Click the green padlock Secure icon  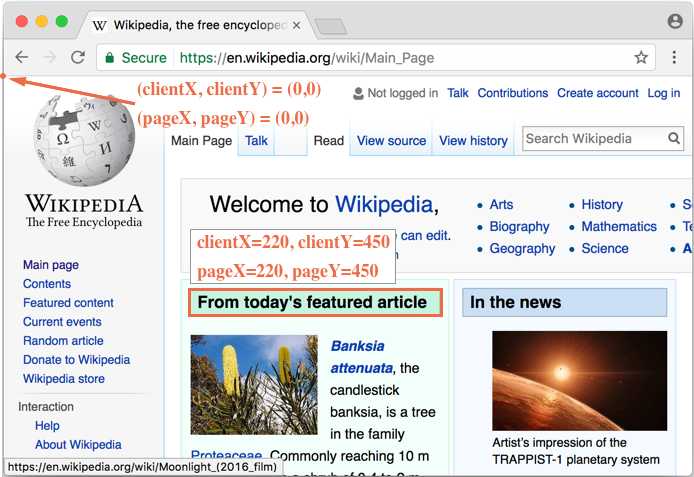[x=109, y=58]
